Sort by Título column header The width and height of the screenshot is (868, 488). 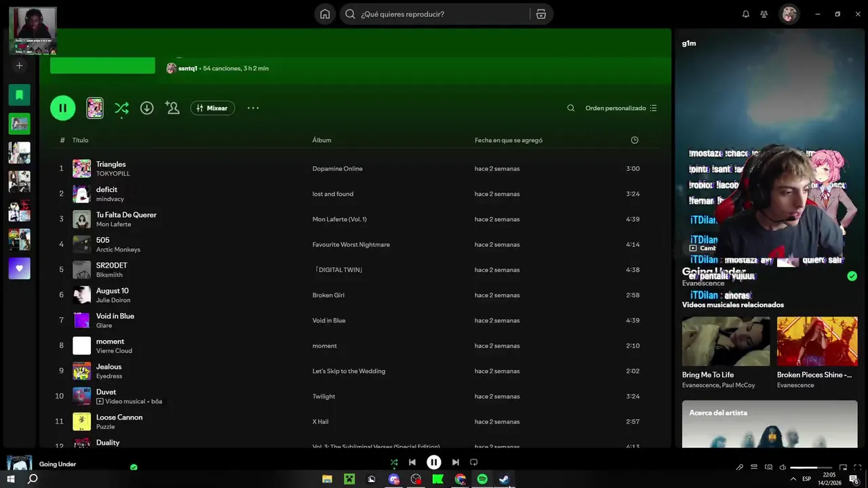(x=80, y=140)
